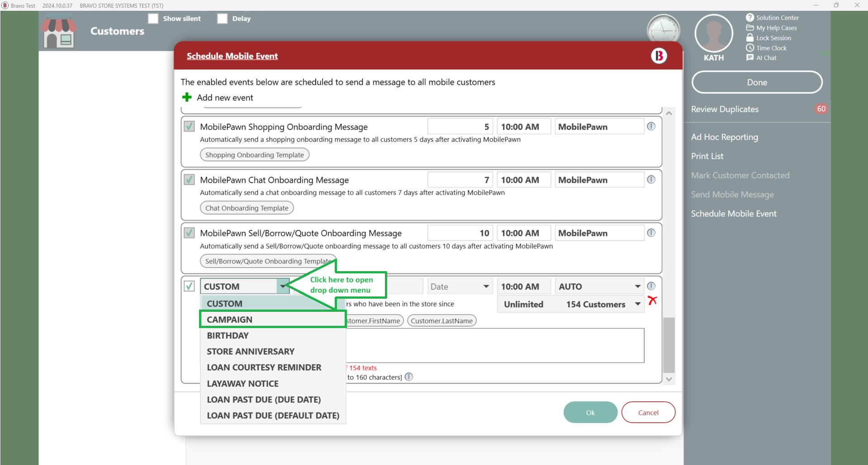868x465 pixels.
Task: Click Print List in side panel
Action: [707, 156]
